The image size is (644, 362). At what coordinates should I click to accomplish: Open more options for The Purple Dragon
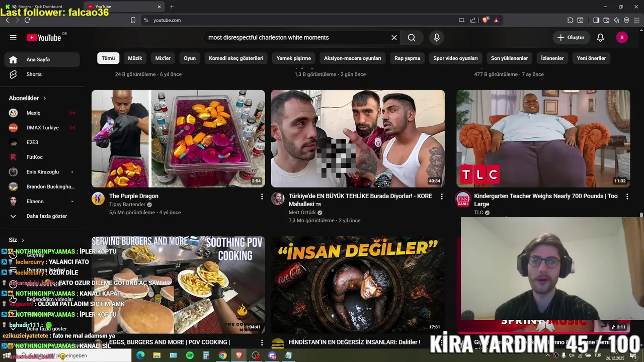click(x=262, y=197)
